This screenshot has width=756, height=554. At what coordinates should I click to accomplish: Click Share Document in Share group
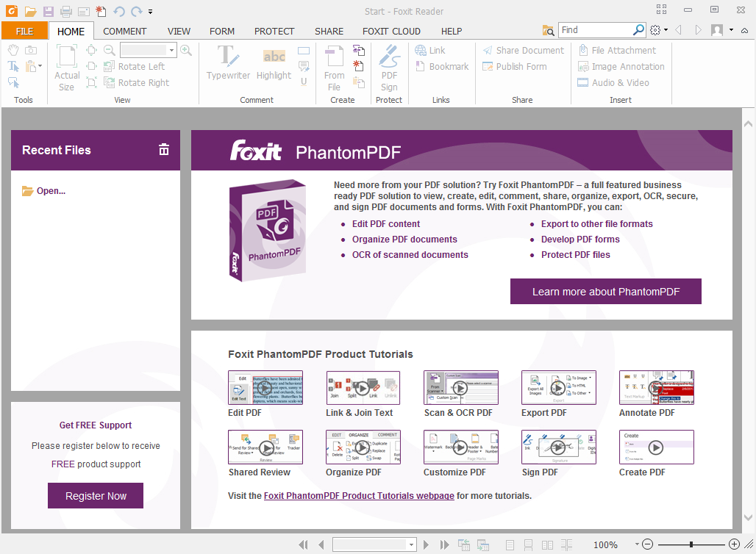point(524,50)
